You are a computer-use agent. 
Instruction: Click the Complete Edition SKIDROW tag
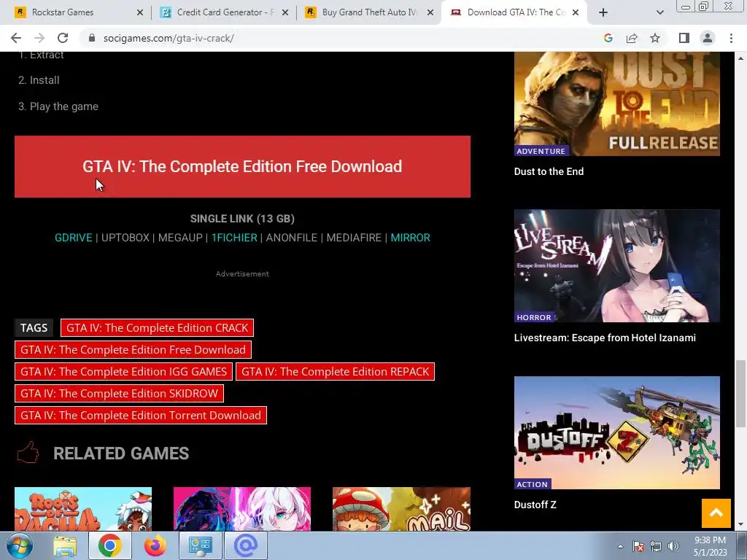point(119,393)
